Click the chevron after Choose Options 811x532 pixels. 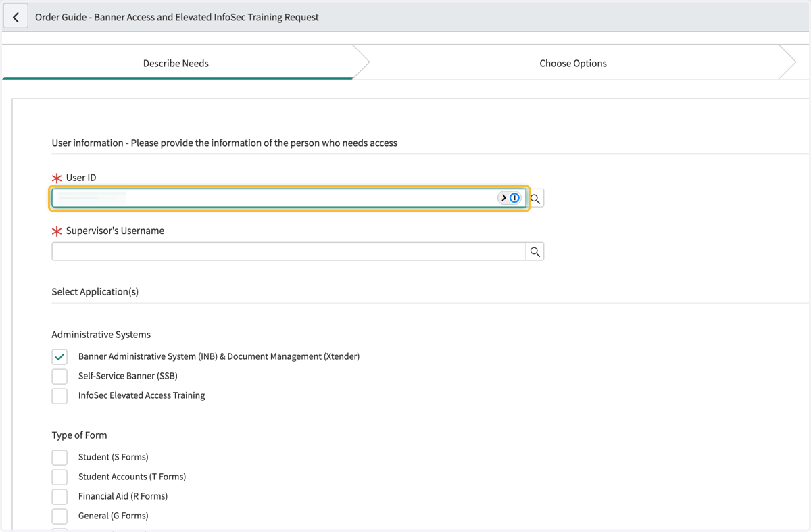tap(787, 63)
